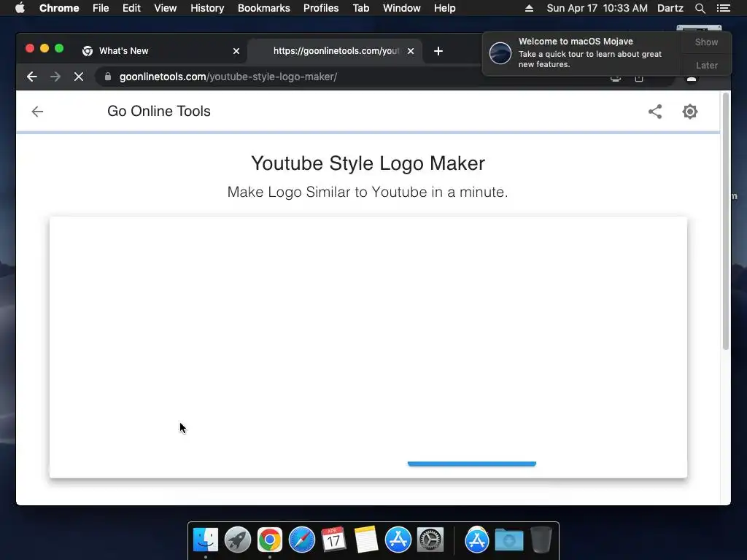Click the Dartz user name in menu bar
This screenshot has width=747, height=560.
[x=670, y=8]
